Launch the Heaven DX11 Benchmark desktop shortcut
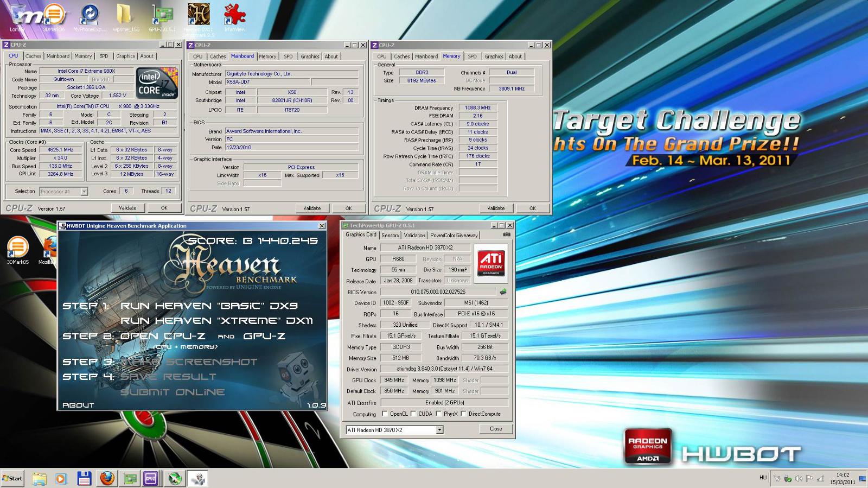 (x=199, y=19)
